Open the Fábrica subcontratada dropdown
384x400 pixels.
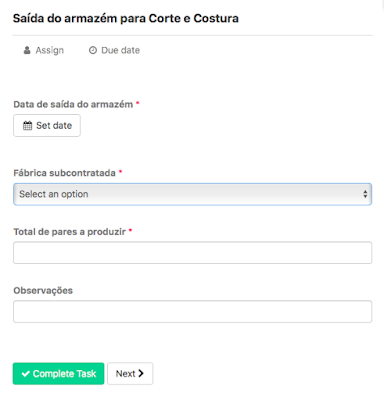[x=192, y=194]
